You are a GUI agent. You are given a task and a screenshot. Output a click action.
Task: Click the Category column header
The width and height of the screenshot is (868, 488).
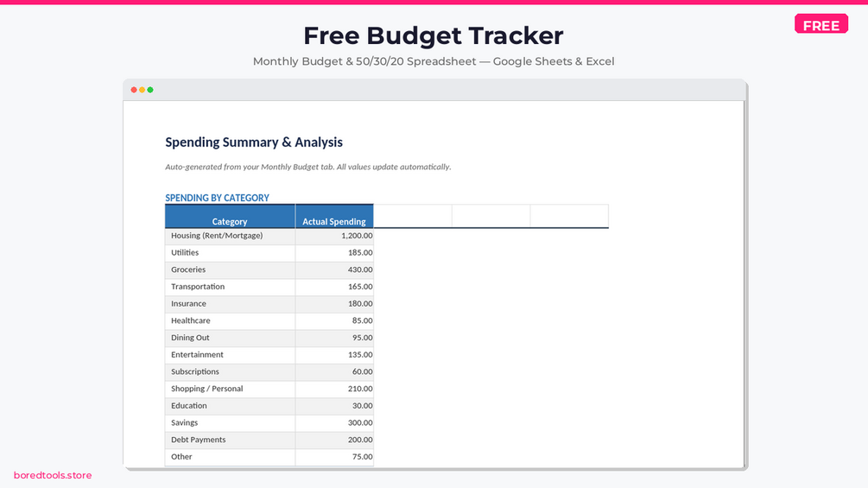pyautogui.click(x=230, y=216)
